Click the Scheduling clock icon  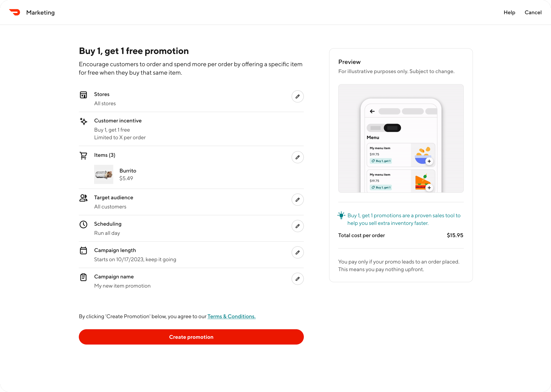coord(83,224)
